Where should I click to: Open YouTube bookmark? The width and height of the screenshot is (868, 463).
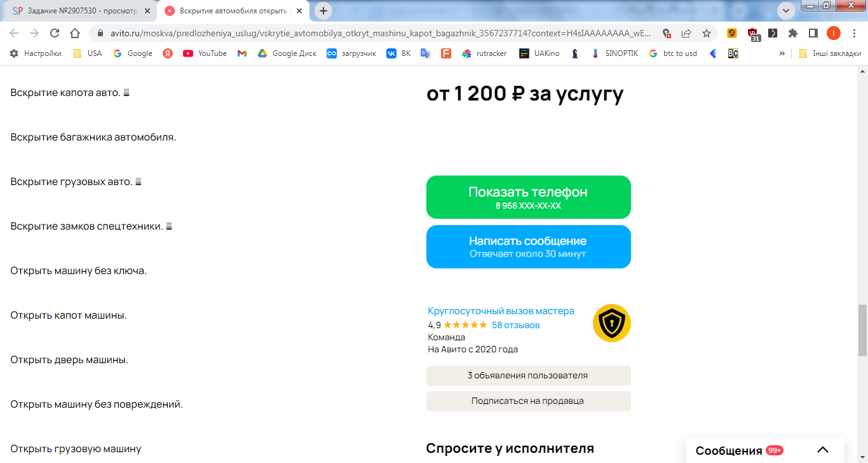[x=205, y=53]
